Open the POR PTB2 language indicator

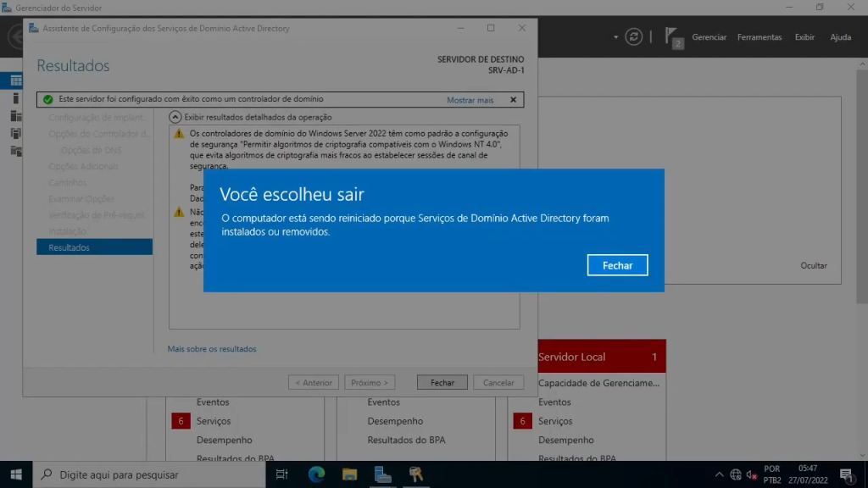(x=771, y=474)
